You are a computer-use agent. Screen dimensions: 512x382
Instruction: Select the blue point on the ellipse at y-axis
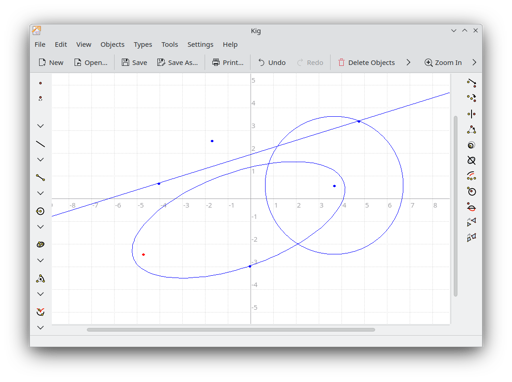(x=250, y=266)
